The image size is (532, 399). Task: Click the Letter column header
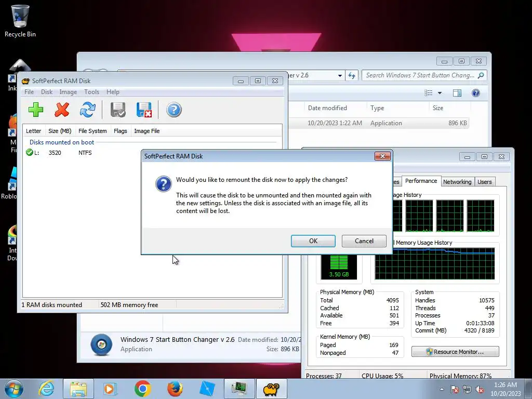tap(33, 131)
